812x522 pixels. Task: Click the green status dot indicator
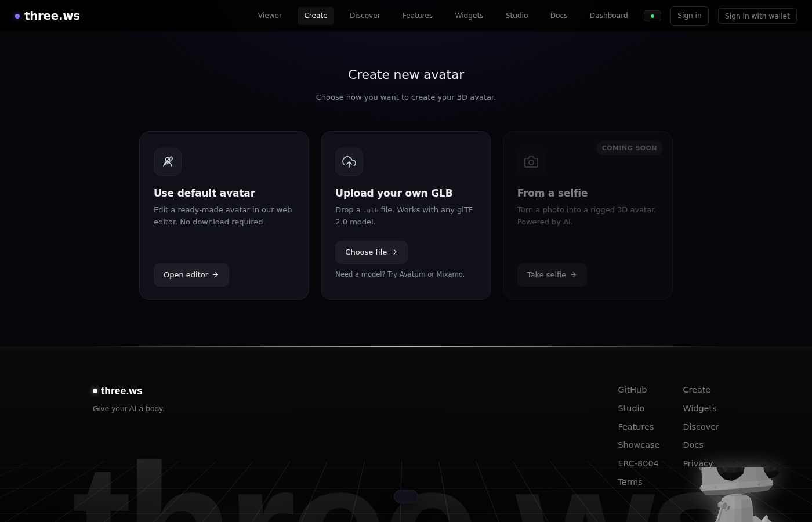coord(652,16)
